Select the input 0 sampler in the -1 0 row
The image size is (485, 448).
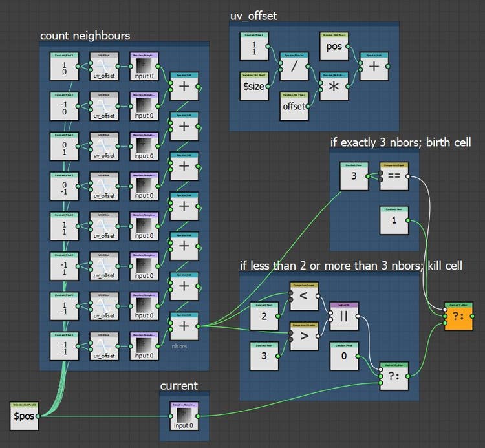(144, 106)
